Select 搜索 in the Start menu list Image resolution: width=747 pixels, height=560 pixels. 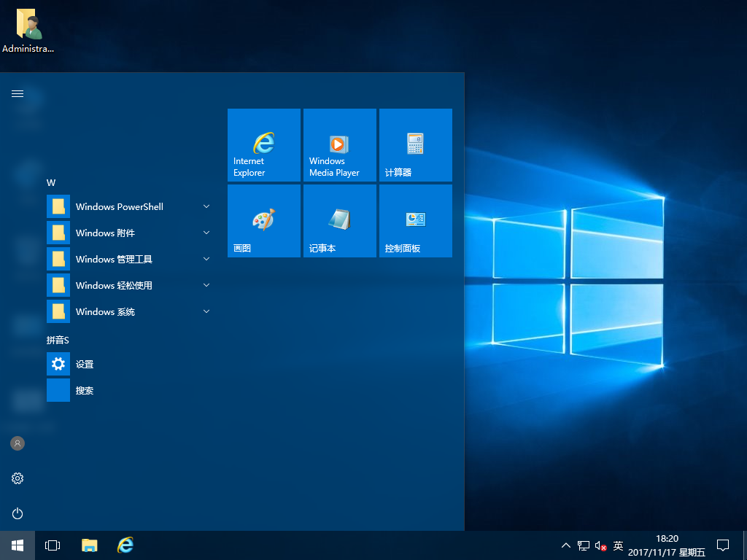pos(84,390)
